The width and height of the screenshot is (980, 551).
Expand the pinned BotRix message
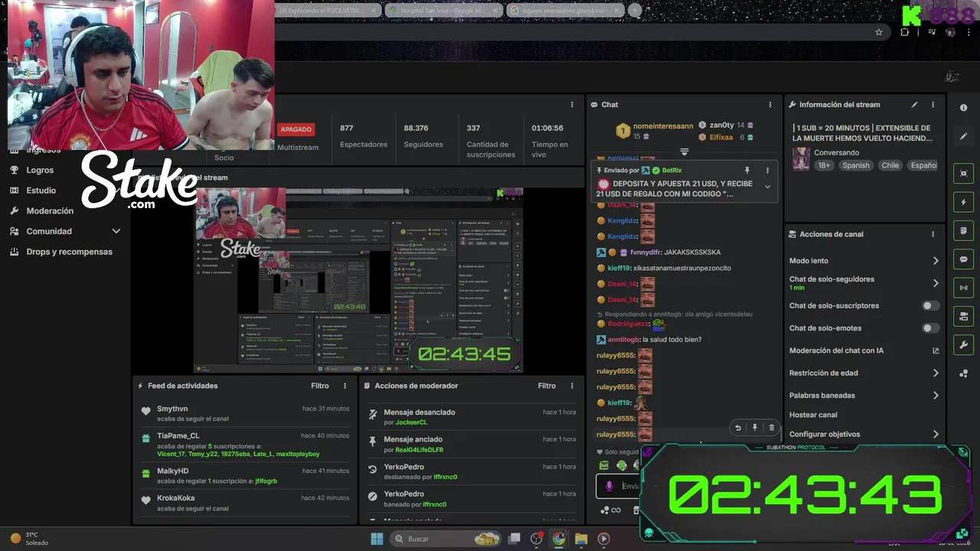(767, 187)
